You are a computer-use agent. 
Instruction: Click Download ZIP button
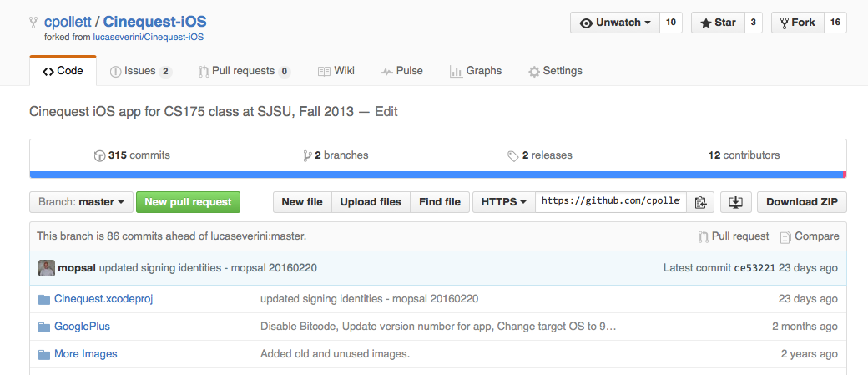(x=801, y=202)
